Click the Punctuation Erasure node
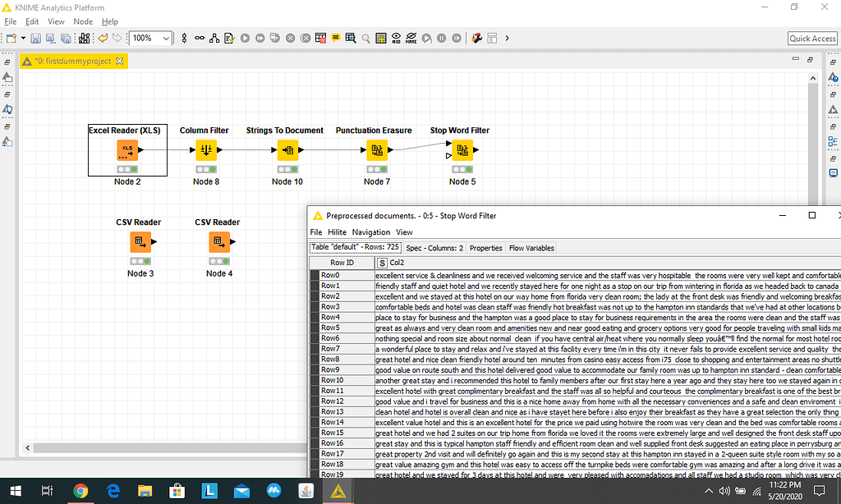 pyautogui.click(x=376, y=150)
